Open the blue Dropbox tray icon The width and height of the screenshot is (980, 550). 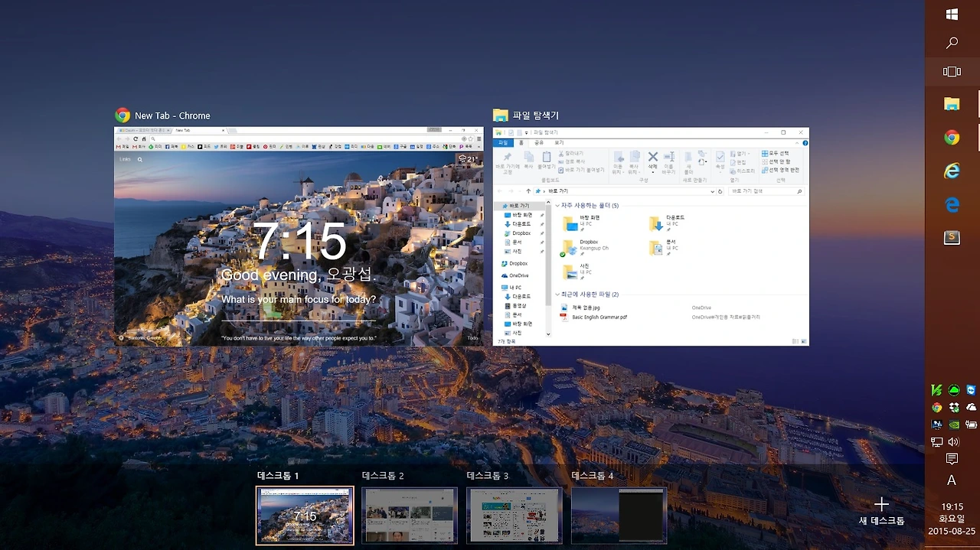[954, 408]
